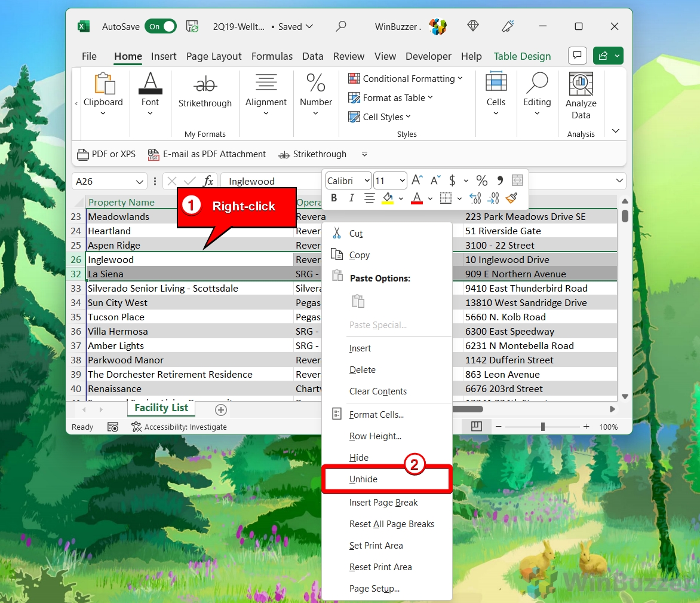This screenshot has height=603, width=700.
Task: Click the Analyze Data icon
Action: tap(581, 85)
